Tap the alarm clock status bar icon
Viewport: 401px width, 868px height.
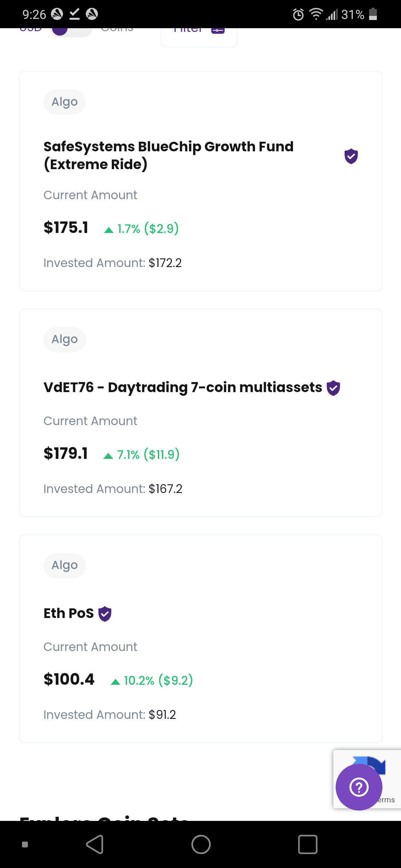pos(298,14)
